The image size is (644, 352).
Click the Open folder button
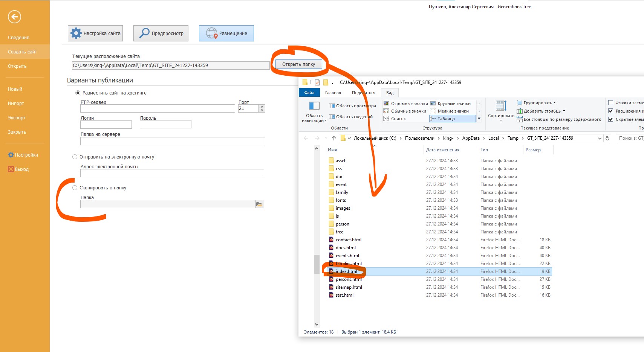(x=298, y=64)
